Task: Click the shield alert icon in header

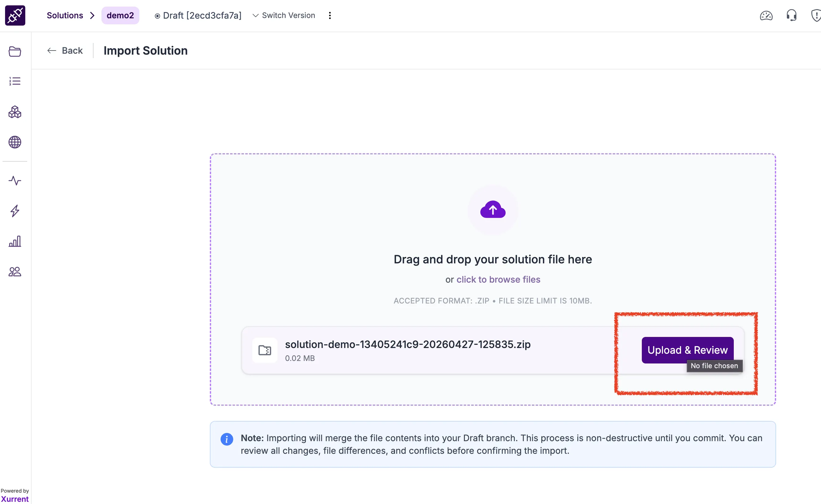Action: pos(816,15)
